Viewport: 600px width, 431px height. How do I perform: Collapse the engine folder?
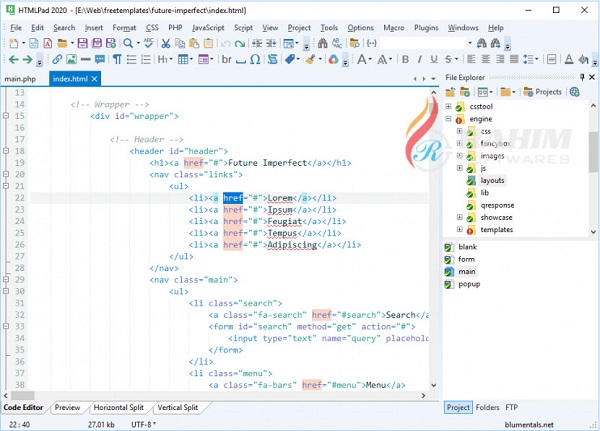pyautogui.click(x=449, y=119)
